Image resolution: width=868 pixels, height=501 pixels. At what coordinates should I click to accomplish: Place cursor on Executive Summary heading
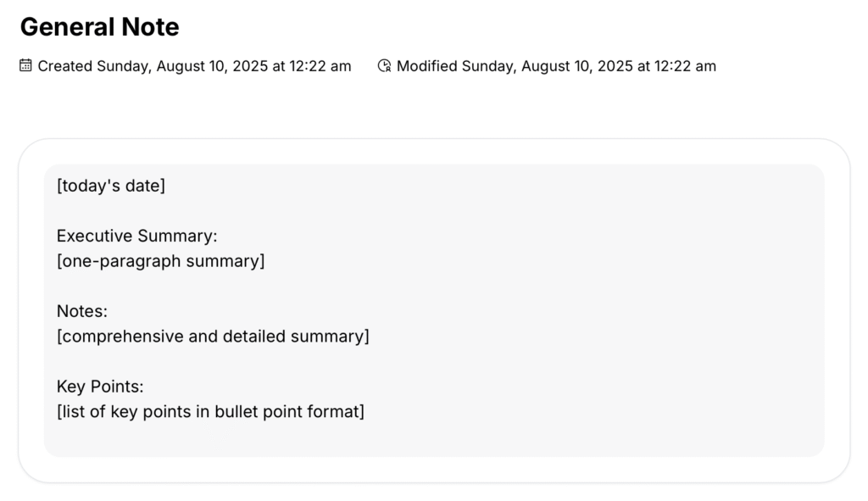[136, 236]
